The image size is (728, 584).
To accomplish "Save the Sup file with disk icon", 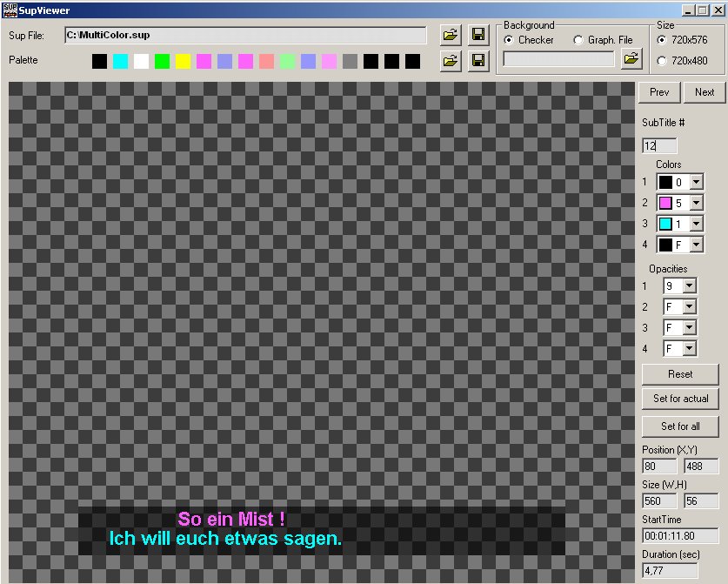I will [x=478, y=35].
